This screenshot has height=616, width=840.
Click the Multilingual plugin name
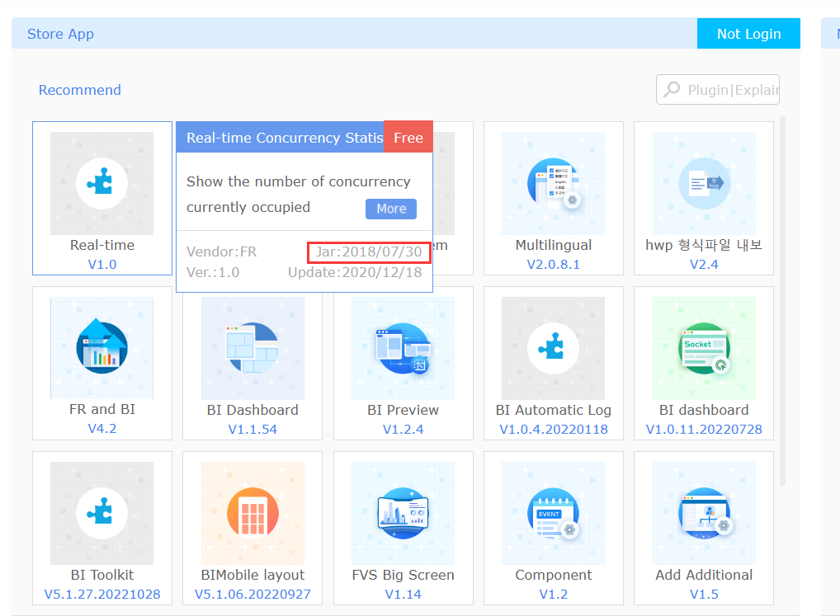[x=554, y=245]
